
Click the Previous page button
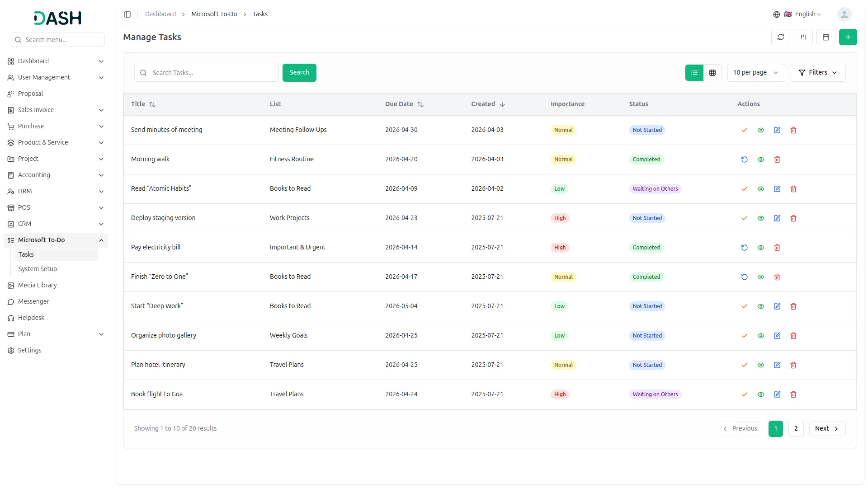[x=739, y=429]
